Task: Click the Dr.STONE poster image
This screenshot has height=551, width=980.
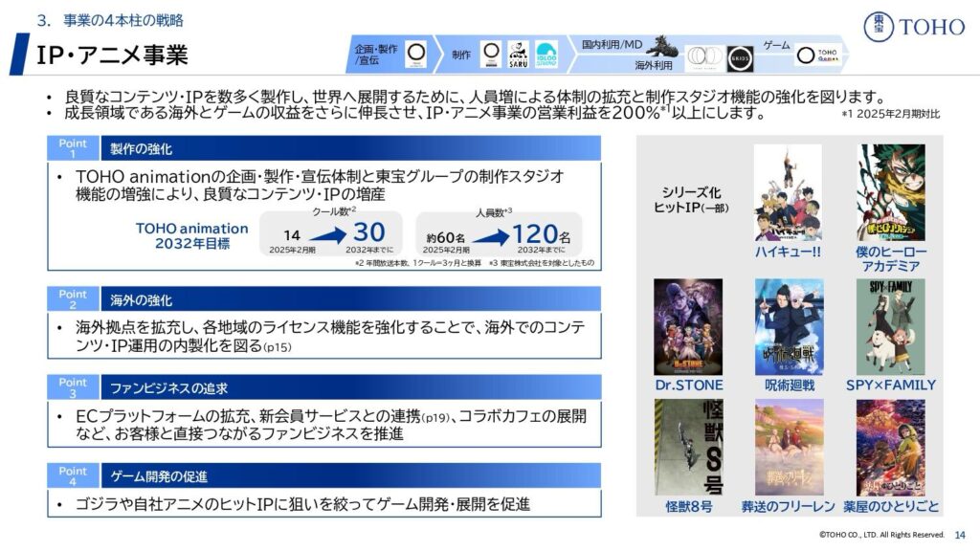Action: tap(687, 327)
